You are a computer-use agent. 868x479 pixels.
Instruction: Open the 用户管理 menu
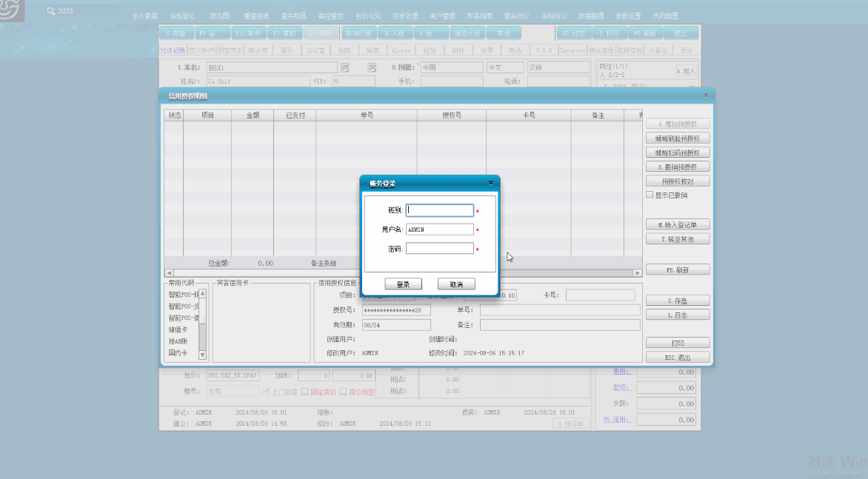pyautogui.click(x=442, y=16)
